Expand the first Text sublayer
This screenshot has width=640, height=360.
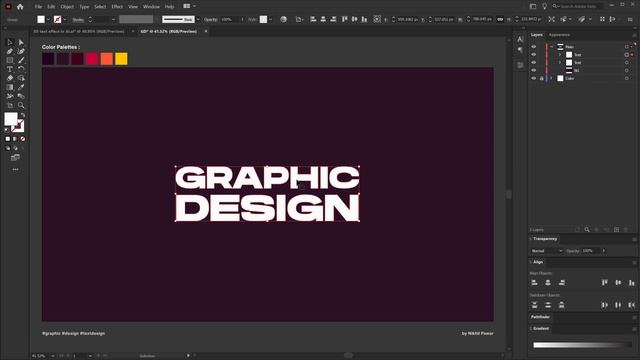[560, 54]
